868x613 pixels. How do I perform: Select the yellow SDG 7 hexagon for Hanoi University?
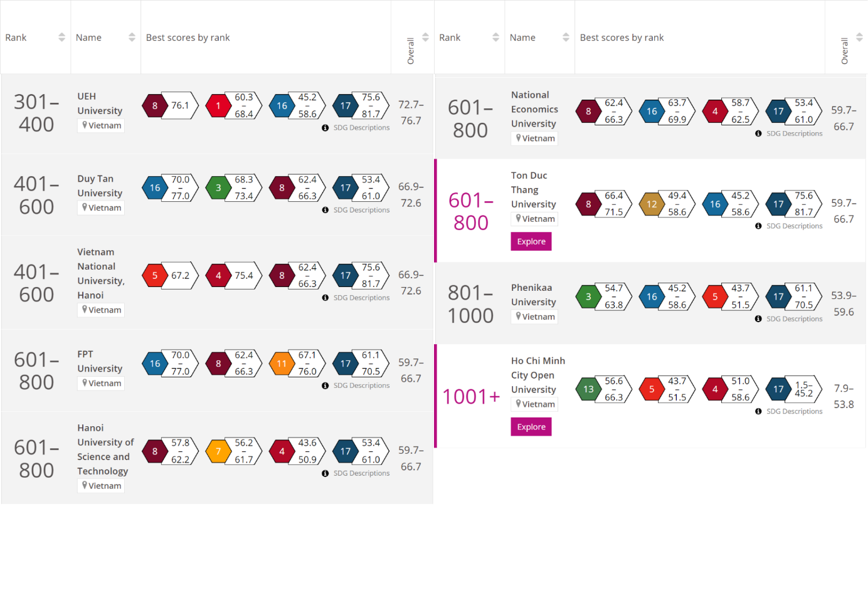(218, 451)
